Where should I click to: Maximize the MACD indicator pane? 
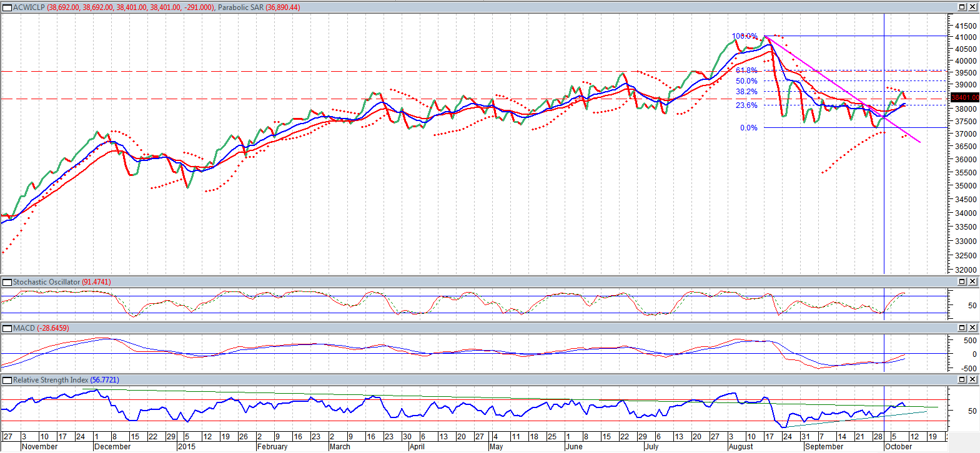tap(962, 328)
